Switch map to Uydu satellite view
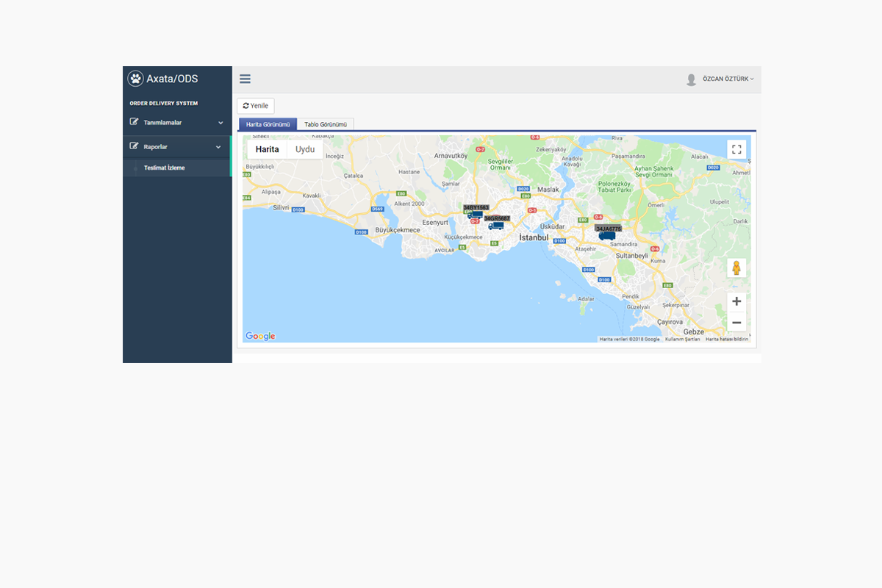Viewport: 882px width, 588px height. [x=305, y=149]
